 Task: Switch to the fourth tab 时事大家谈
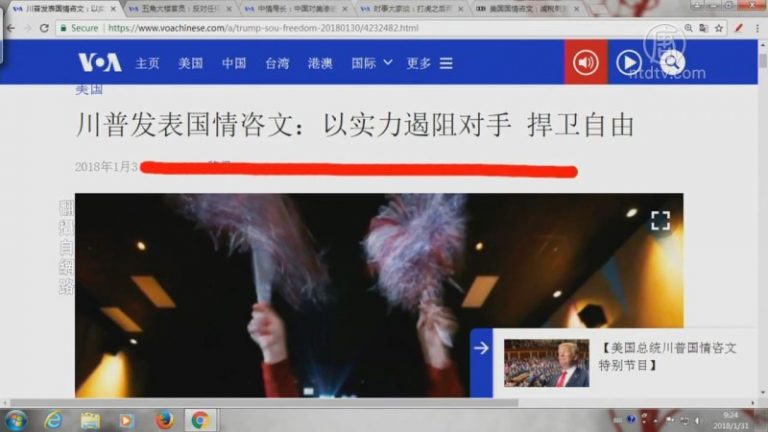411,9
